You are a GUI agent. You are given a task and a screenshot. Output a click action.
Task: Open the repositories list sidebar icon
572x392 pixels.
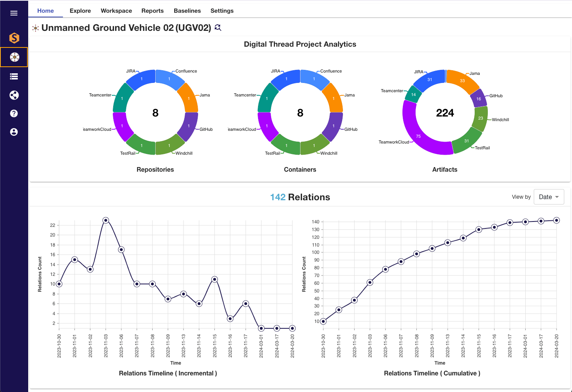click(14, 76)
